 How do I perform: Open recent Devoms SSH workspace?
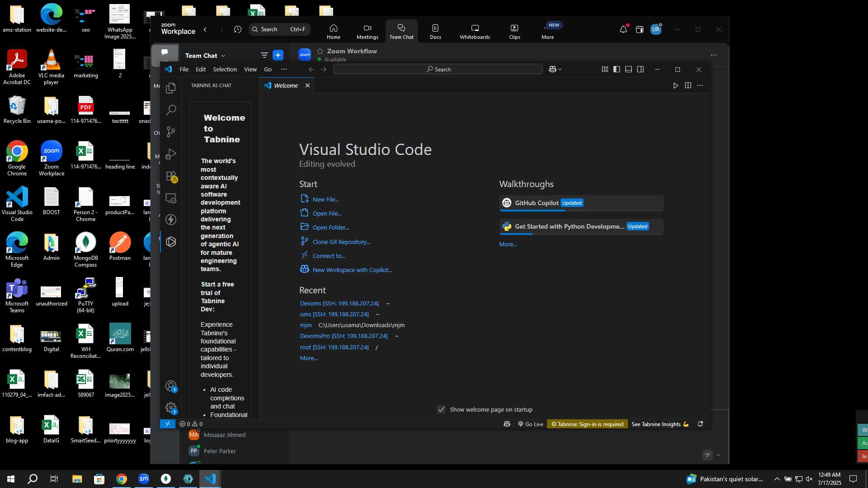tap(339, 303)
